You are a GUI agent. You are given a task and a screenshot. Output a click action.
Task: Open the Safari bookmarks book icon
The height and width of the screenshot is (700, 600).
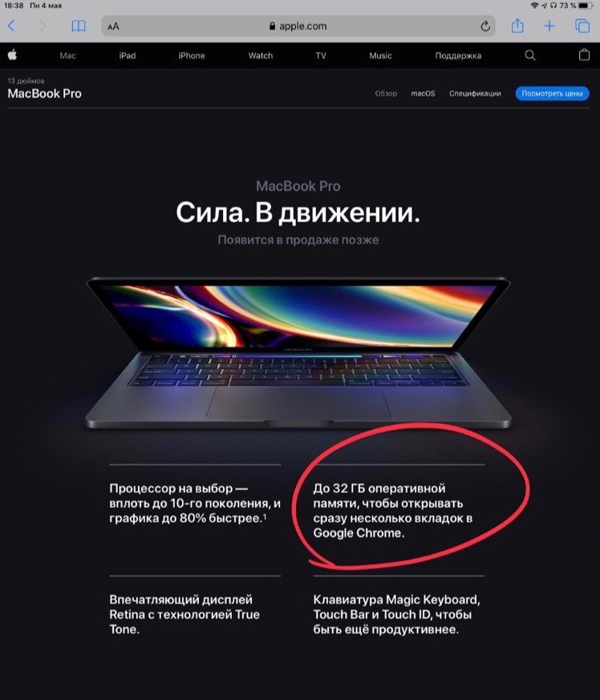click(x=79, y=26)
